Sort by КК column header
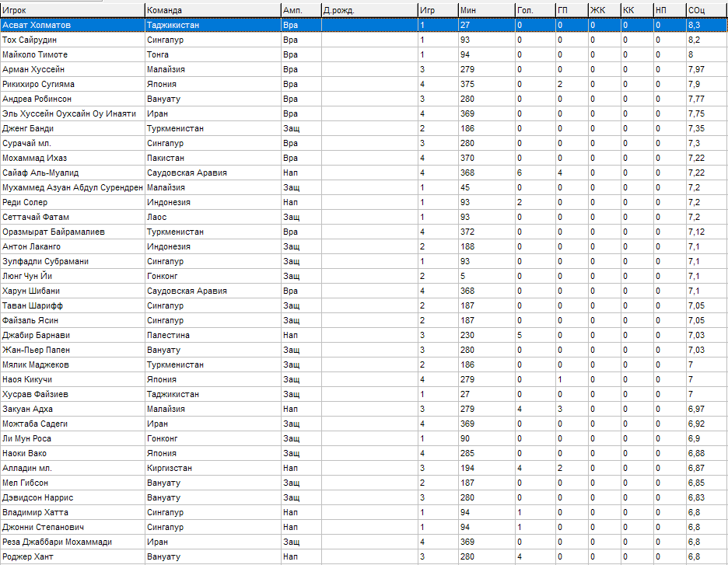Screen dimensions: 728x565 [x=636, y=10]
